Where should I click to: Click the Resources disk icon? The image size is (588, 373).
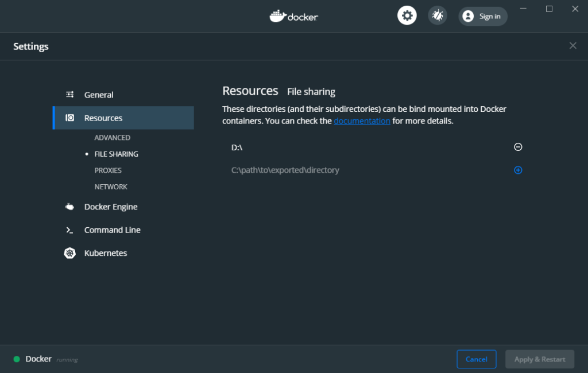pos(69,118)
